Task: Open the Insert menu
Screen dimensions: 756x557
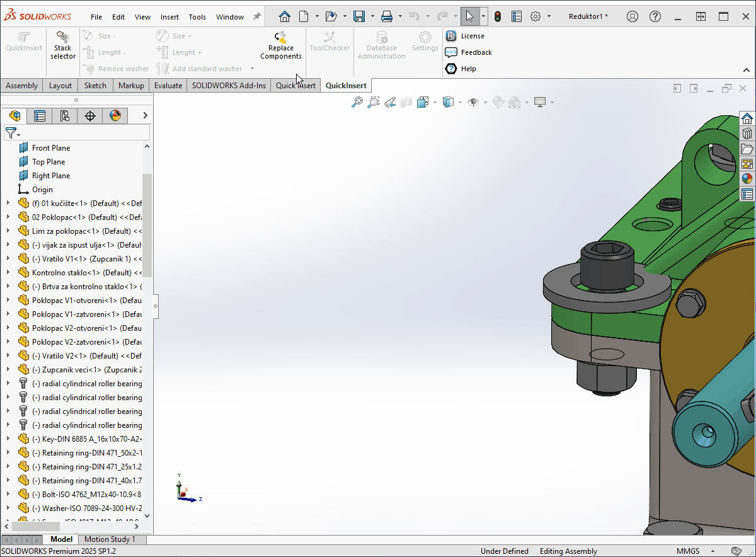Action: (x=169, y=17)
